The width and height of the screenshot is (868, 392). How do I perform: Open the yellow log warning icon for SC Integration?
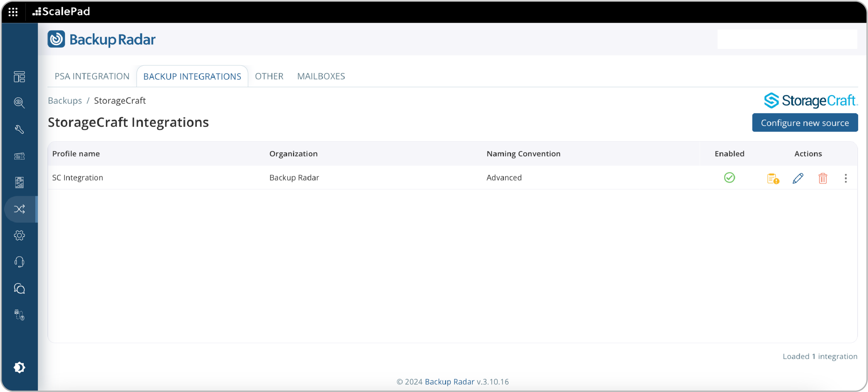point(773,178)
